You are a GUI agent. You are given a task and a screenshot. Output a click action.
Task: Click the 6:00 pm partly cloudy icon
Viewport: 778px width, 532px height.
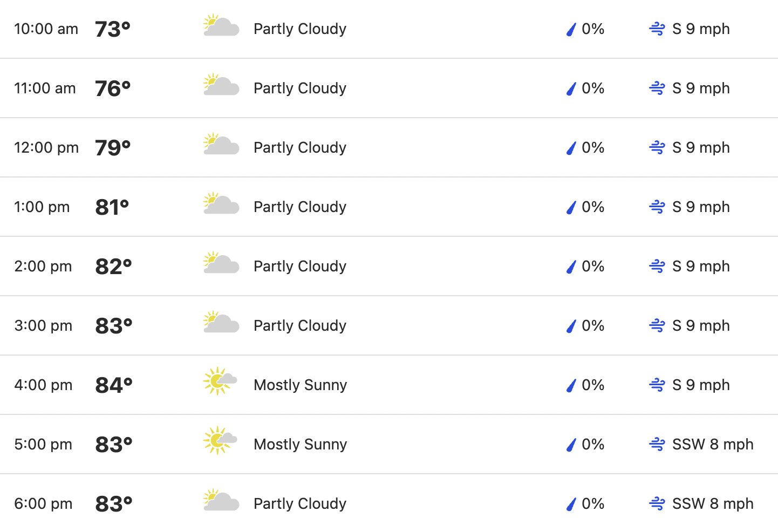(x=221, y=501)
